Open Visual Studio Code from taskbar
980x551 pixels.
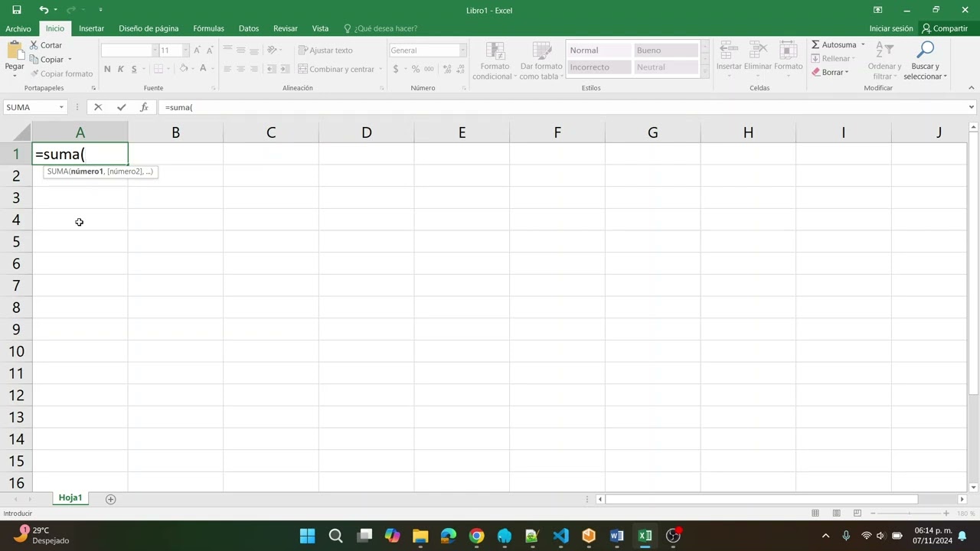click(560, 536)
